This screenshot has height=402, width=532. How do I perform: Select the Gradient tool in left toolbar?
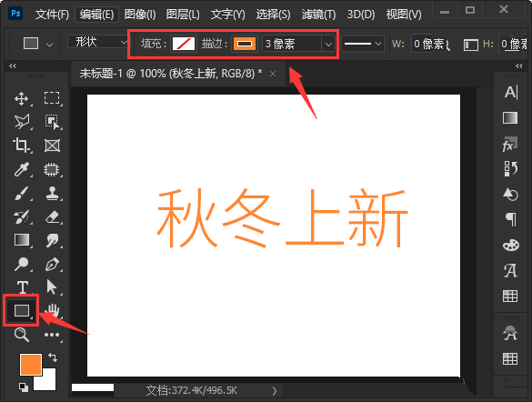click(x=22, y=240)
